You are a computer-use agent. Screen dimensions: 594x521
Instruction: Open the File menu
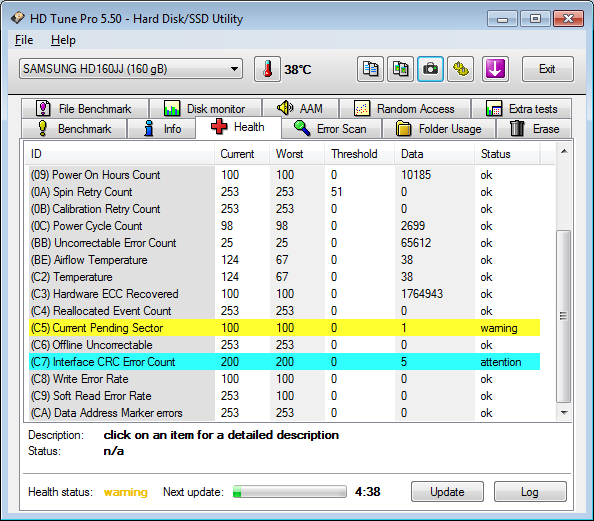[24, 40]
